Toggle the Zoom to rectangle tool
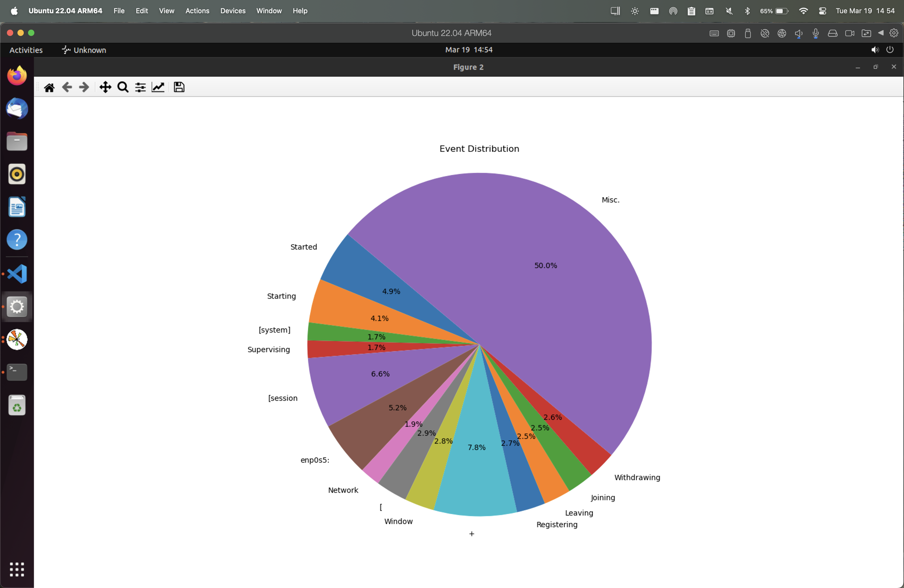The image size is (904, 588). [x=123, y=87]
